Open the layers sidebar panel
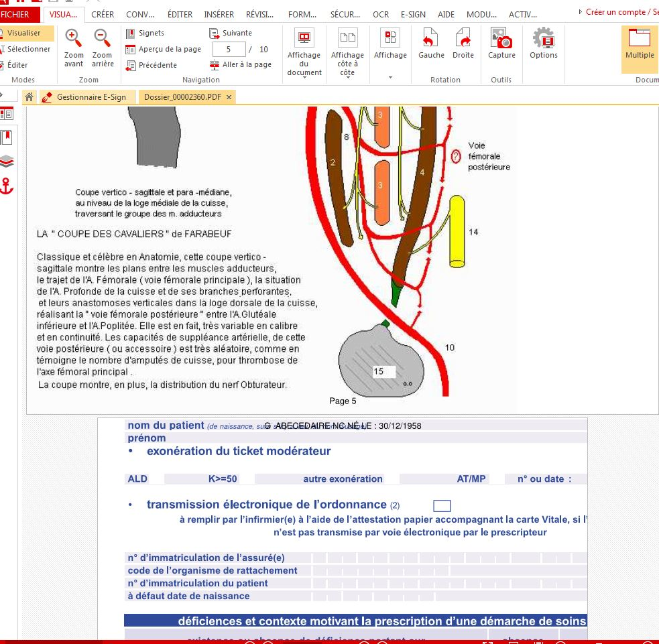The image size is (659, 644). (x=7, y=162)
